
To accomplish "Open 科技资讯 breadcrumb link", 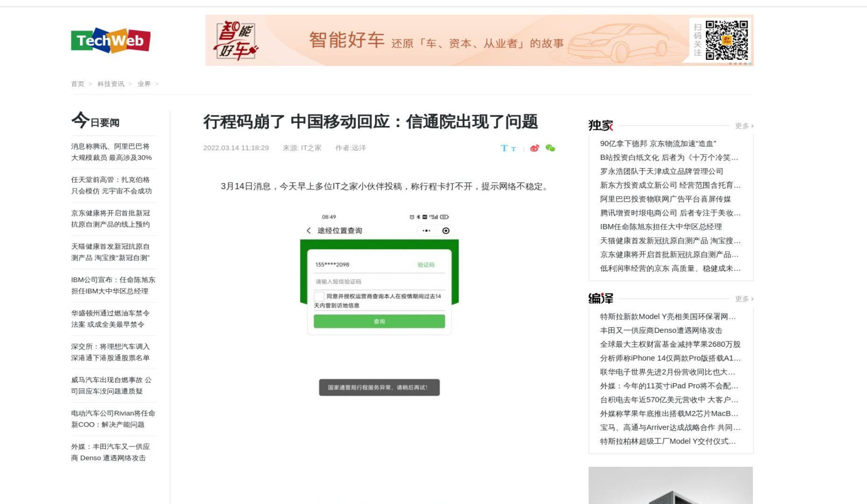I will tap(111, 84).
